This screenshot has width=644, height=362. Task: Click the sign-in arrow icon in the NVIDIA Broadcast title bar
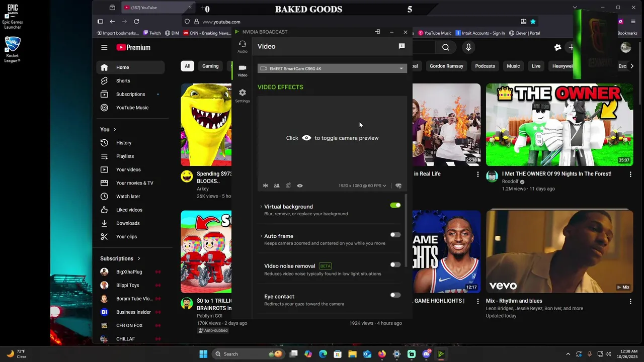[x=377, y=32]
